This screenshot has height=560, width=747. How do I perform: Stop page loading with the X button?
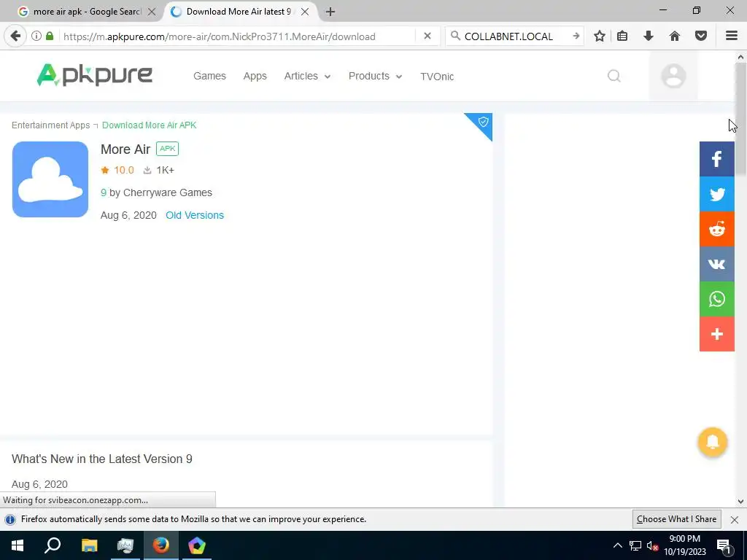tap(427, 36)
